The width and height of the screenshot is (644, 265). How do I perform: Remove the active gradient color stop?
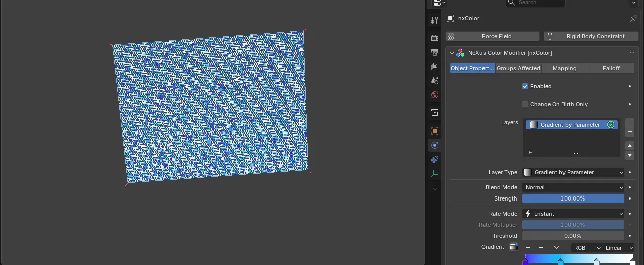[541, 248]
